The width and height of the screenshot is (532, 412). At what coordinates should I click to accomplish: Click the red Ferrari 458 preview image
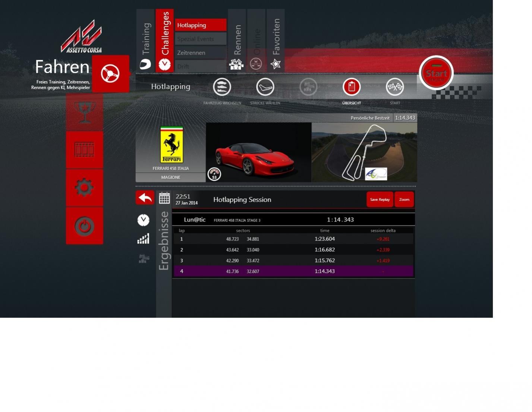point(259,152)
